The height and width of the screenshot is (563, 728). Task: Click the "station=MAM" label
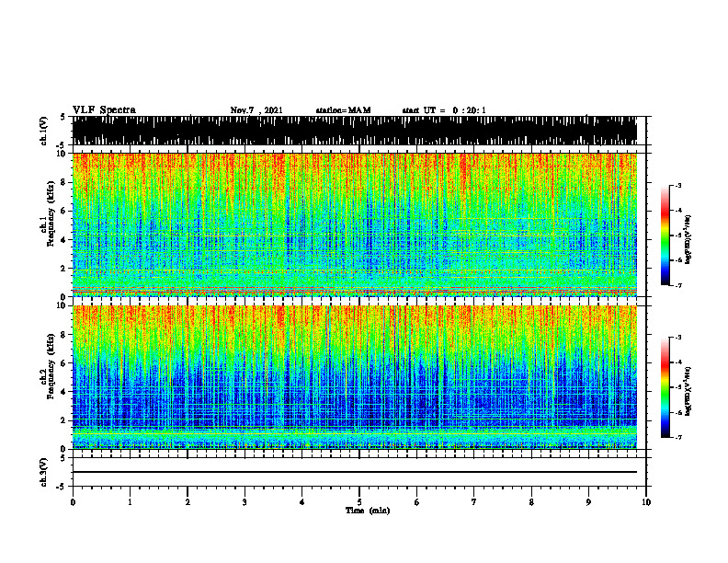click(343, 110)
